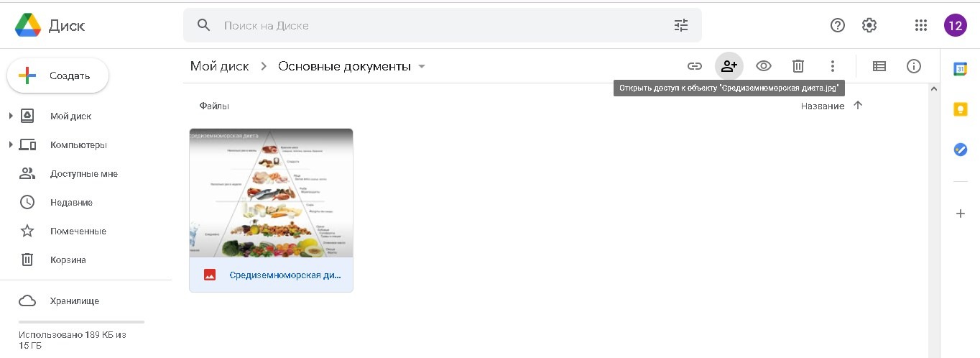Expand the Компьютеры tree arrow

pos(11,144)
